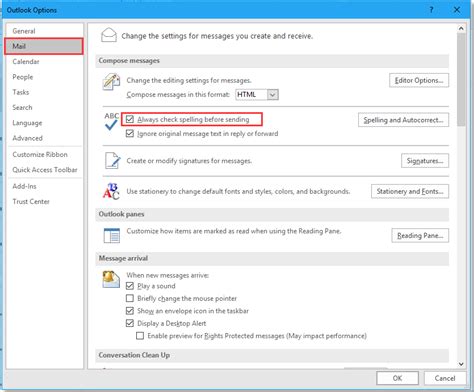Click the ABC spelling checkmark icon
This screenshot has height=392, width=474.
point(111,121)
